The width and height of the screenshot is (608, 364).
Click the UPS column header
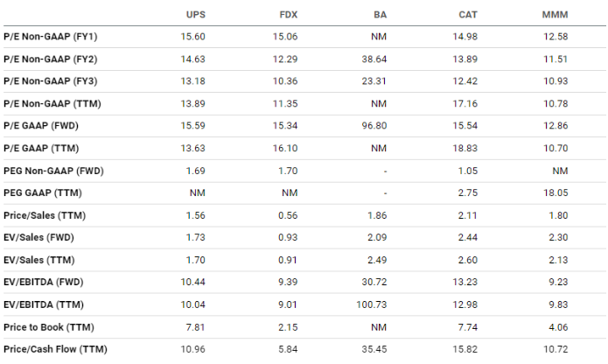pos(196,15)
